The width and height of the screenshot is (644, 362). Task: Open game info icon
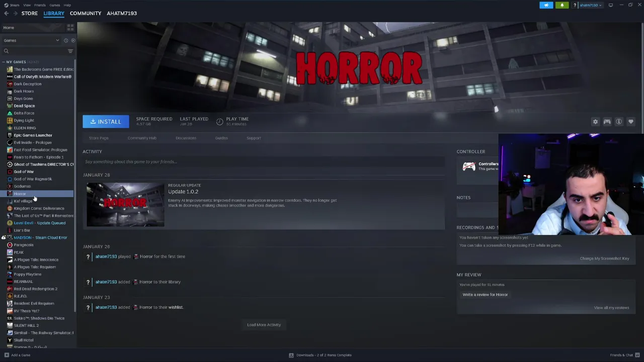tap(619, 122)
